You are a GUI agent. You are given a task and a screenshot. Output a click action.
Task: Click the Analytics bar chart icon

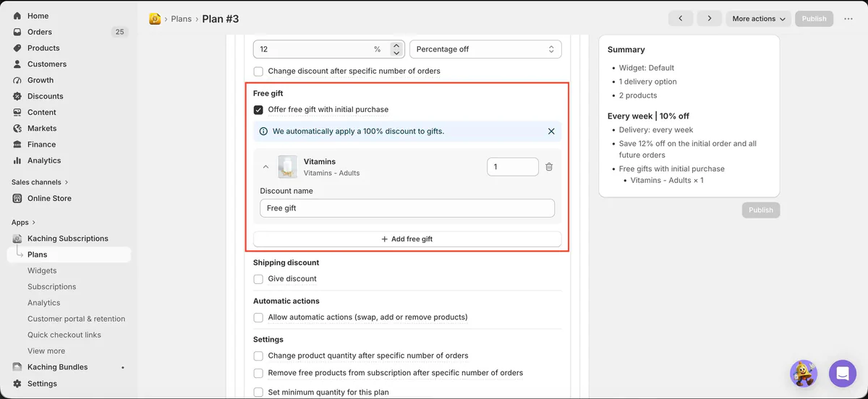point(17,160)
